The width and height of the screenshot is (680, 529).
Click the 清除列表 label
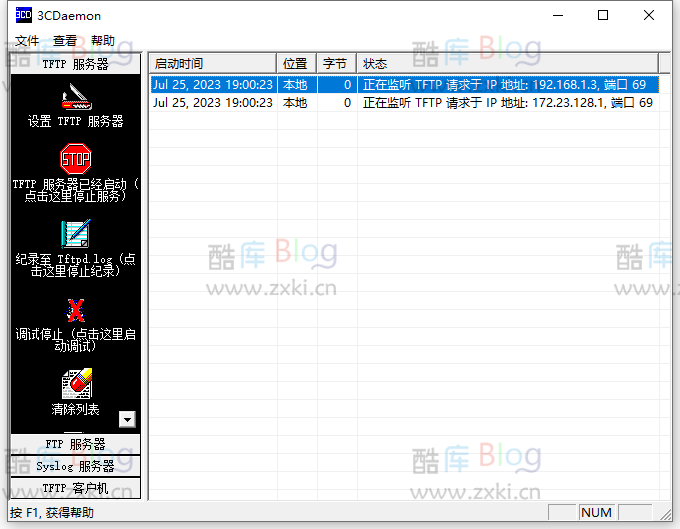tap(75, 409)
